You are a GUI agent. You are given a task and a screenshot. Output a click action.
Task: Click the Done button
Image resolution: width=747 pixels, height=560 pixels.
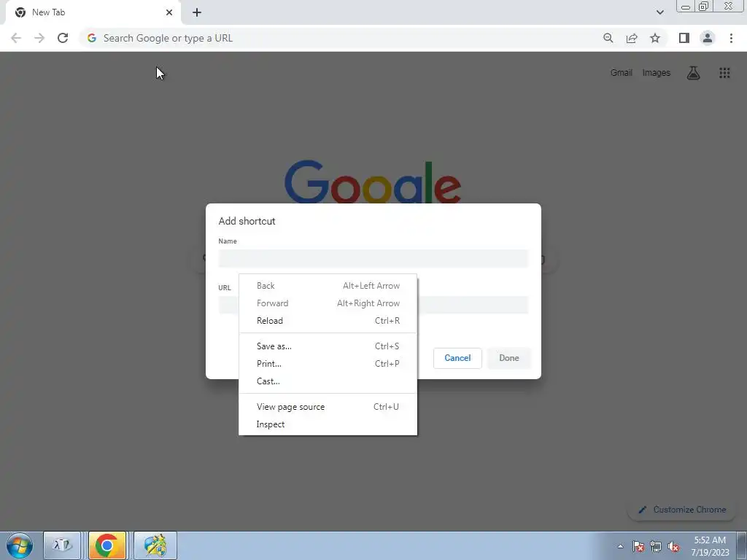pos(508,358)
